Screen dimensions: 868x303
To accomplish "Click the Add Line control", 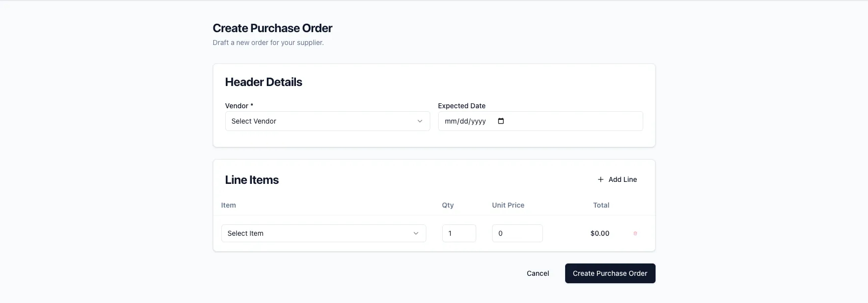I will [x=617, y=179].
